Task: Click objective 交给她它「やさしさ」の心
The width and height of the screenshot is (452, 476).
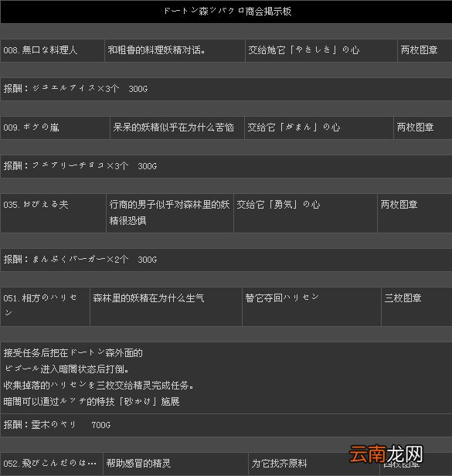Action: [x=304, y=50]
